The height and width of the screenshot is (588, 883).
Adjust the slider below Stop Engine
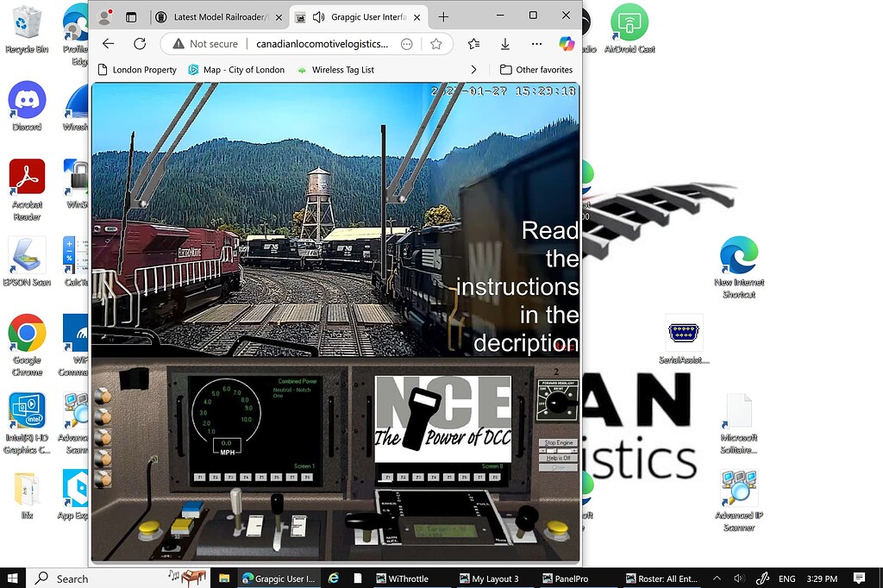pyautogui.click(x=557, y=451)
